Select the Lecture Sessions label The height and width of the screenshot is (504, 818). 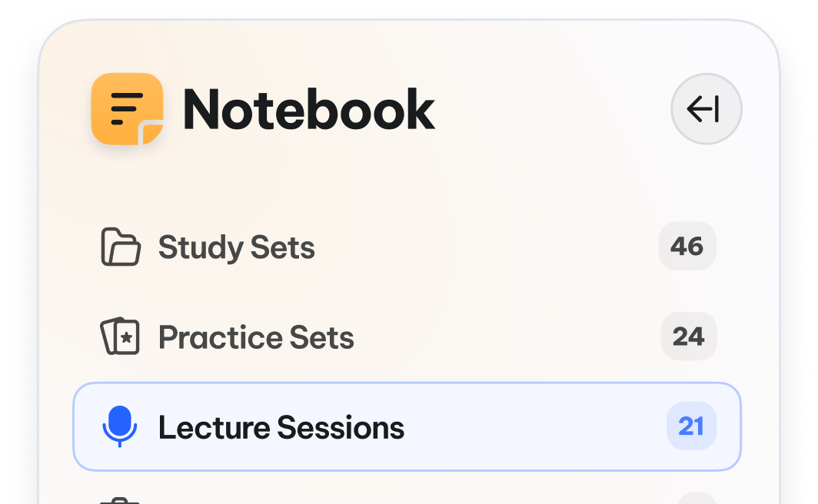tap(281, 427)
